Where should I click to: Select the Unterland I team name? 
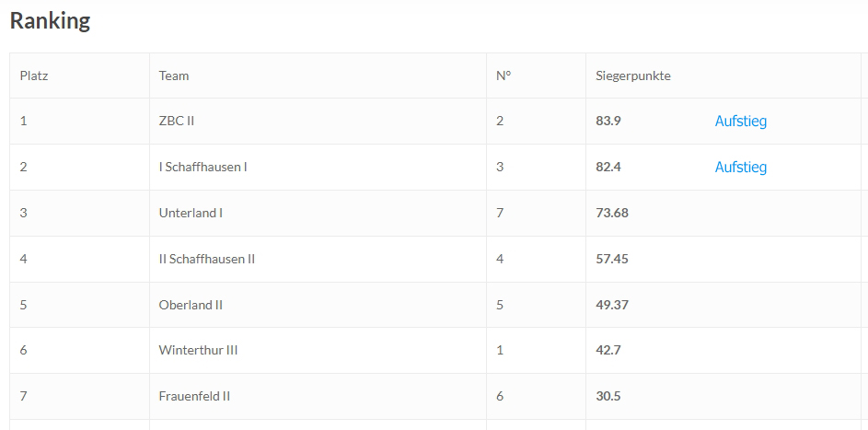(x=191, y=213)
